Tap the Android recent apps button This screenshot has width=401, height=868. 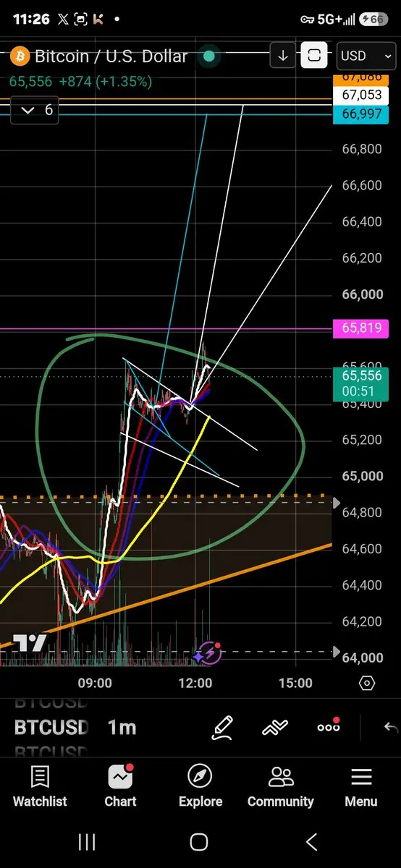[87, 841]
